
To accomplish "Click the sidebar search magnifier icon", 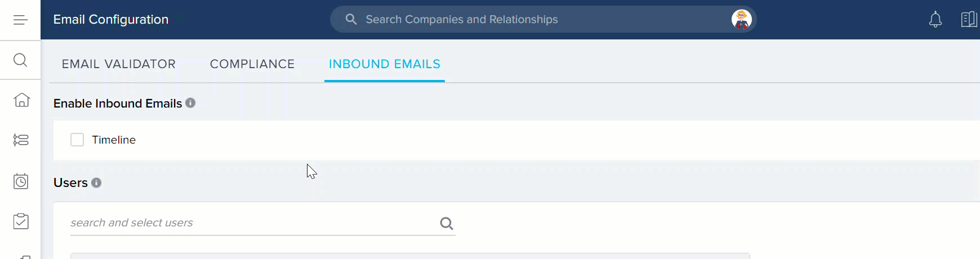I will pyautogui.click(x=20, y=60).
